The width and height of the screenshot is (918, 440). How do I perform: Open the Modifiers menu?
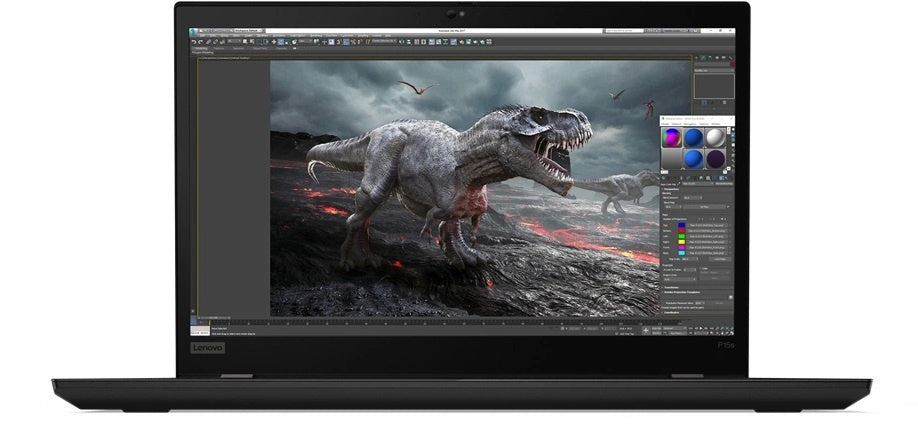click(x=262, y=36)
